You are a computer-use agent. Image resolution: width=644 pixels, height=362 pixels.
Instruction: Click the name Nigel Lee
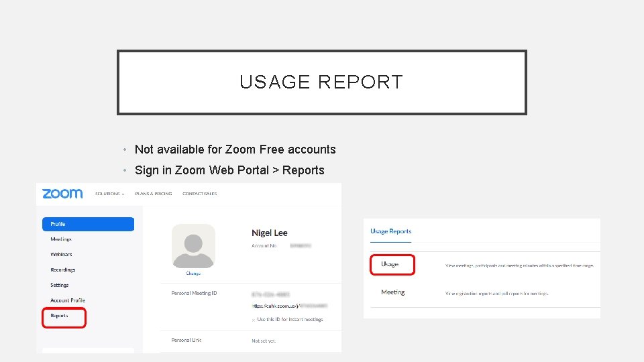(270, 233)
